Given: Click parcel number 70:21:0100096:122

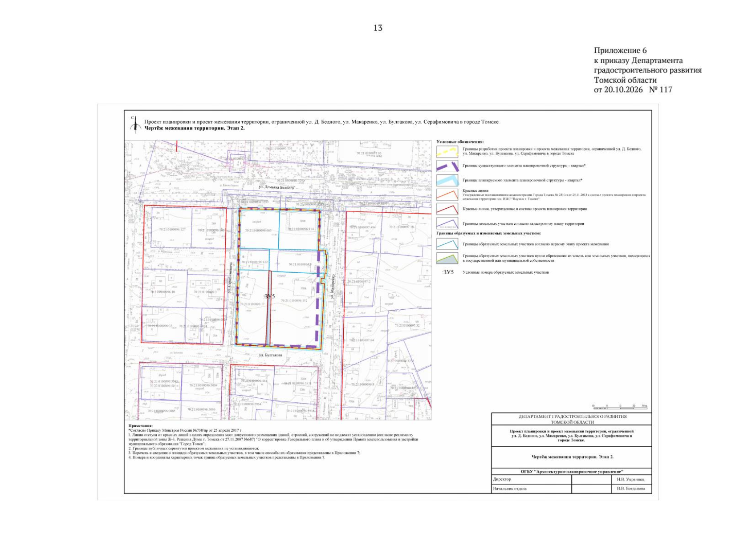Looking at the screenshot, I should coord(255,262).
